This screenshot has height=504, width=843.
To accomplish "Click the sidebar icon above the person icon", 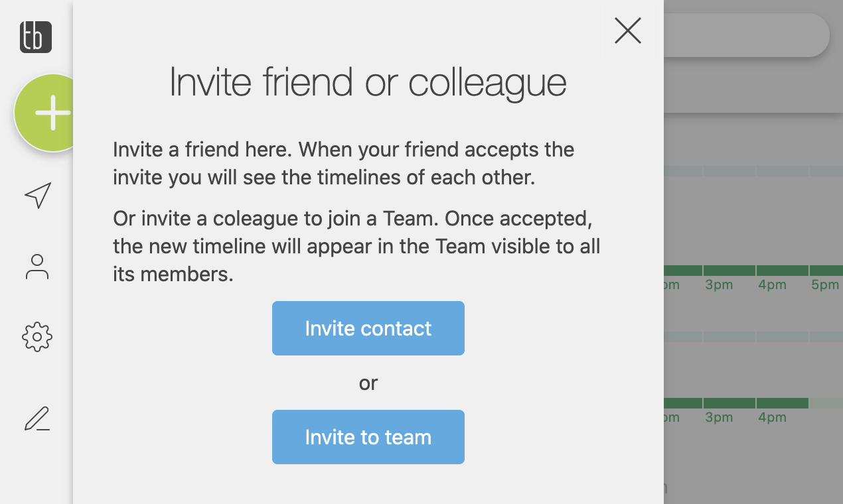I will click(x=37, y=196).
